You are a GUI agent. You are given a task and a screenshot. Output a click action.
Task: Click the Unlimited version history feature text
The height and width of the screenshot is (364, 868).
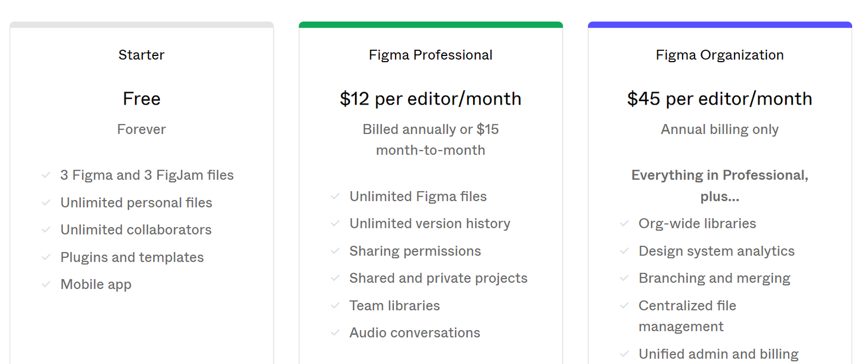[x=429, y=224]
